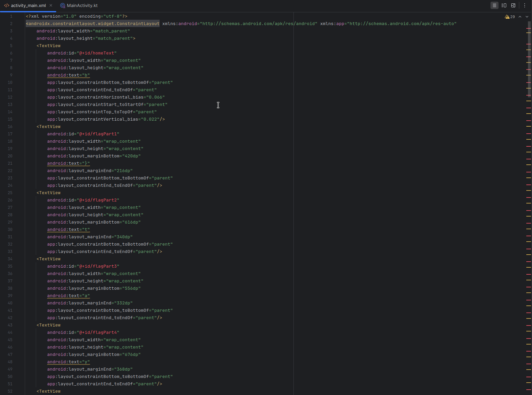532x395 pixels.
Task: Click the @+id/flagPart2 id line
Action: pos(83,200)
